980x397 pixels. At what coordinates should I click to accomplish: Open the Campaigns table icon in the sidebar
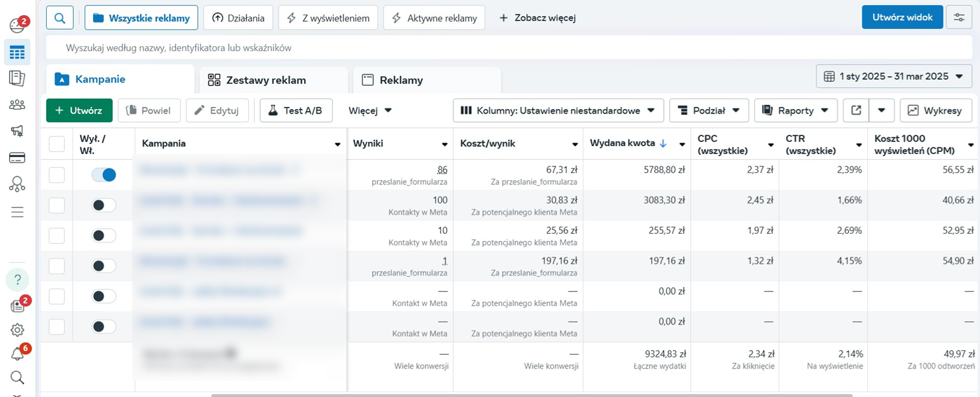click(17, 52)
